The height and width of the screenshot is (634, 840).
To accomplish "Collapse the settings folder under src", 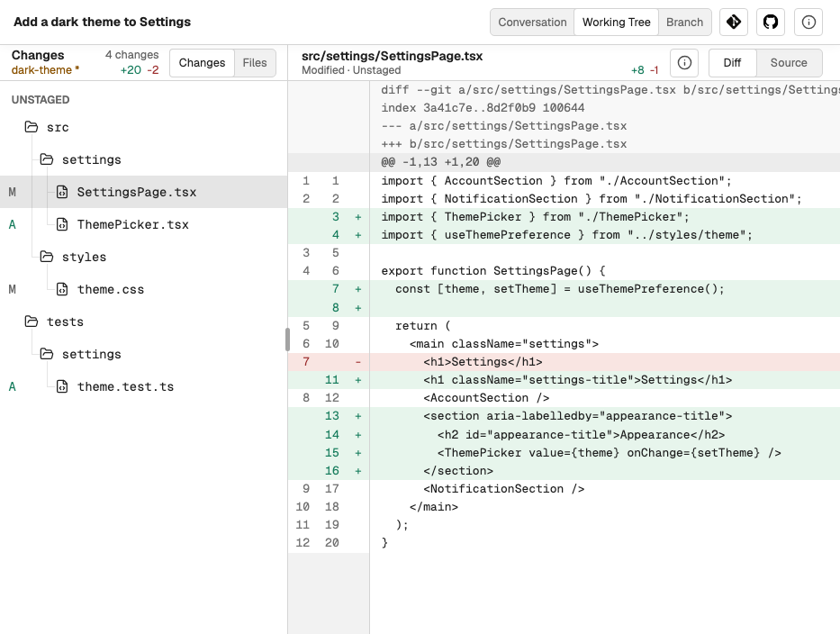I will [143, 159].
